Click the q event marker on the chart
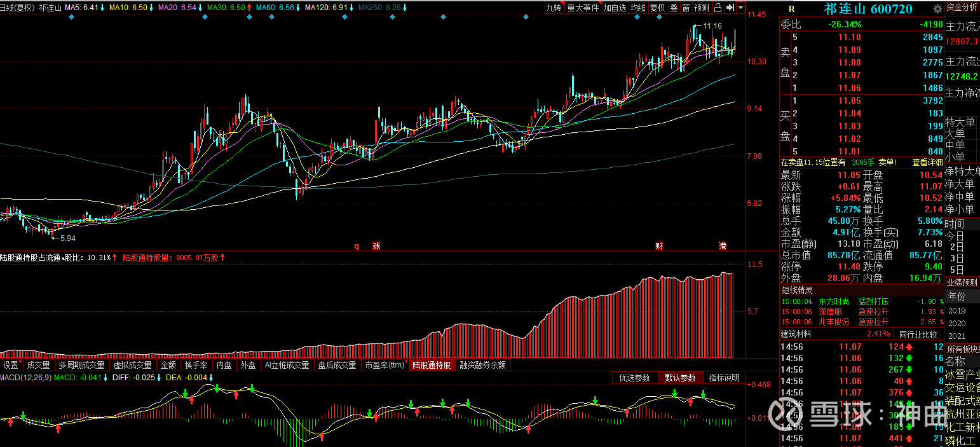This screenshot has height=447, width=980. [357, 245]
